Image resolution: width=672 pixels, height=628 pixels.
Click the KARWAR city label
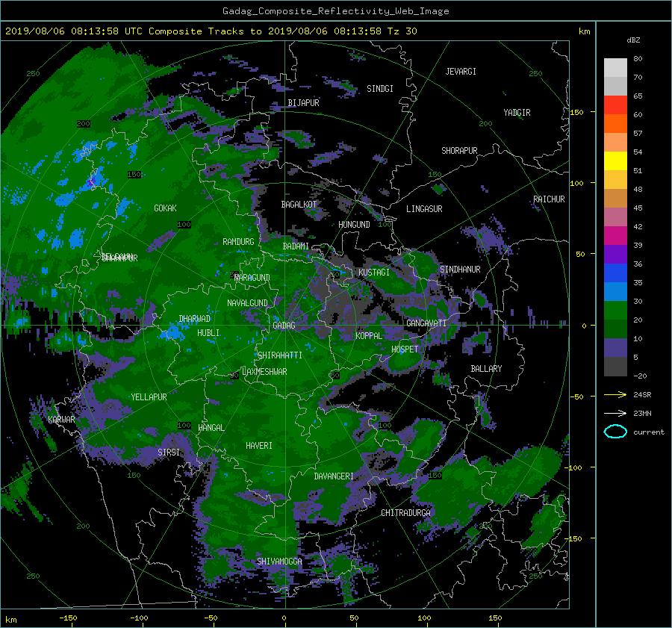pos(61,420)
